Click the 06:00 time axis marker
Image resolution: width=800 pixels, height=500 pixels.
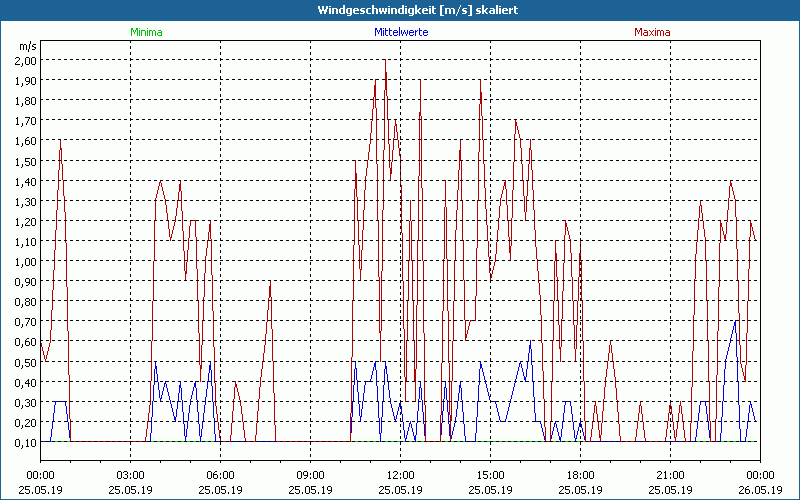point(220,474)
